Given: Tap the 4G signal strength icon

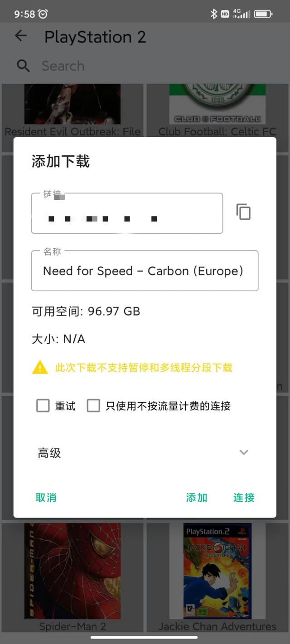Looking at the screenshot, I should click(x=241, y=14).
